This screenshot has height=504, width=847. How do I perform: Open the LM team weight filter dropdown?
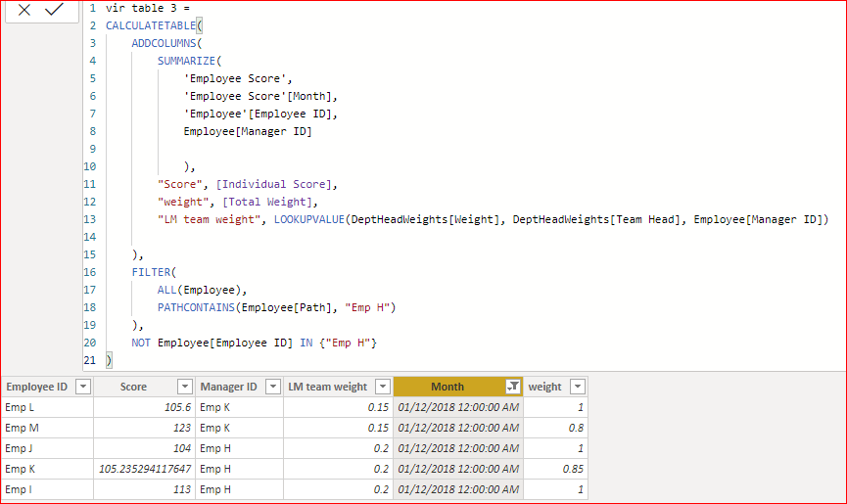tap(383, 387)
